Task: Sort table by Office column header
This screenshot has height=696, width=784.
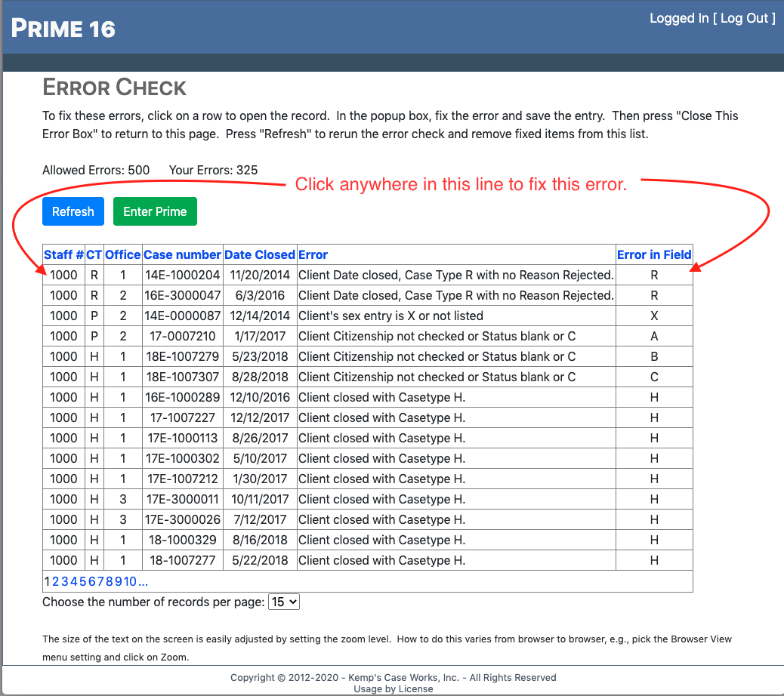Action: [122, 254]
